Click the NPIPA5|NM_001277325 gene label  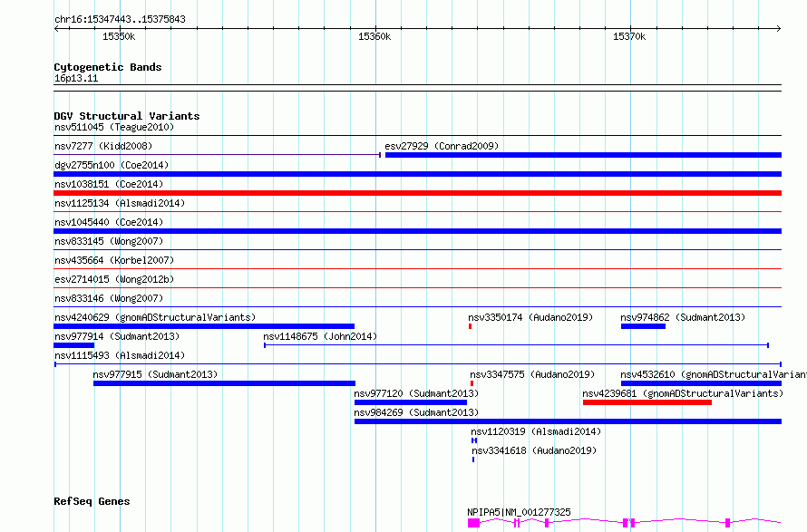(519, 512)
